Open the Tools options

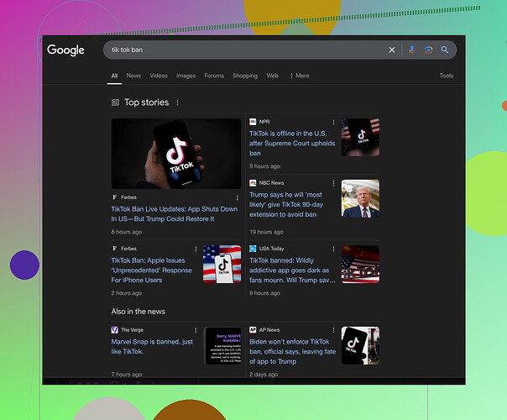pyautogui.click(x=446, y=76)
